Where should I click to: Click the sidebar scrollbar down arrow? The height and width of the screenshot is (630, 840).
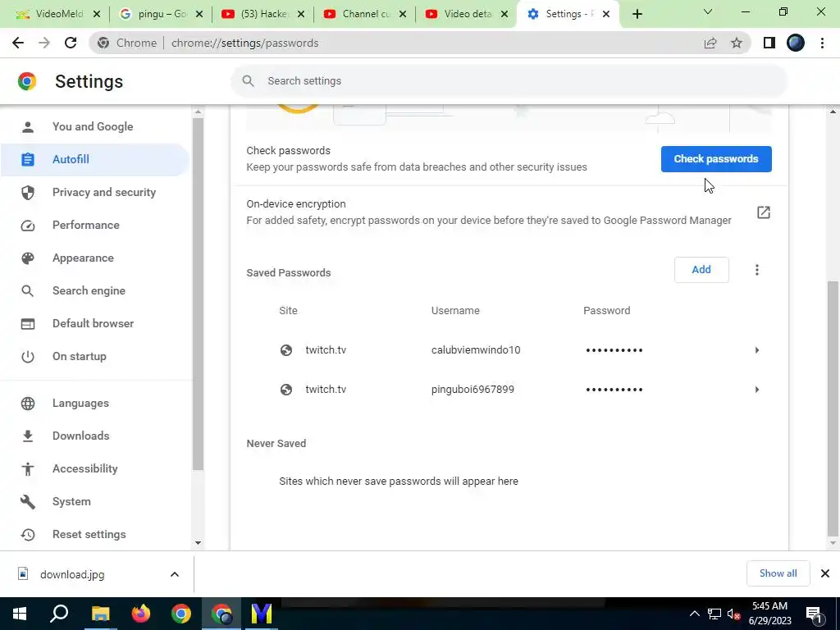[x=198, y=543]
